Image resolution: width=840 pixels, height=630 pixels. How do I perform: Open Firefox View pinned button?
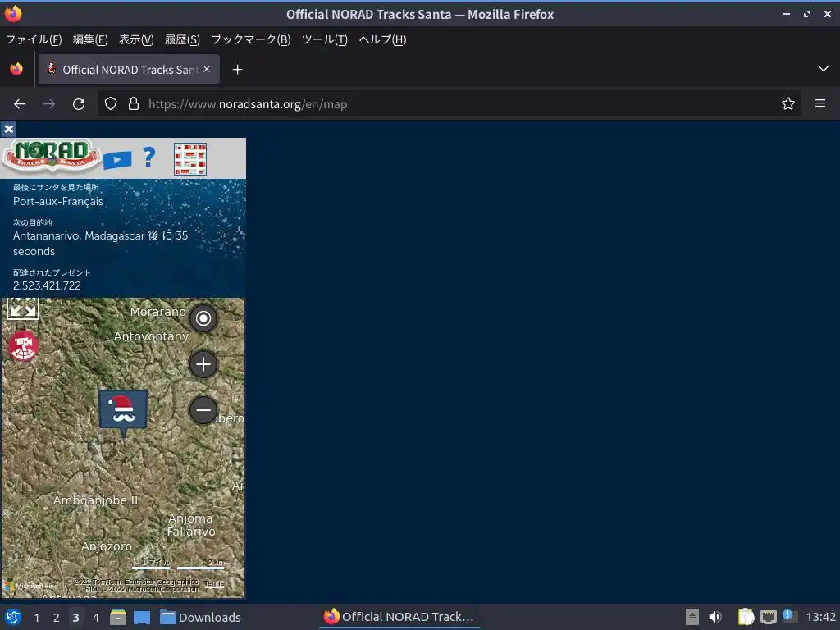coord(16,69)
